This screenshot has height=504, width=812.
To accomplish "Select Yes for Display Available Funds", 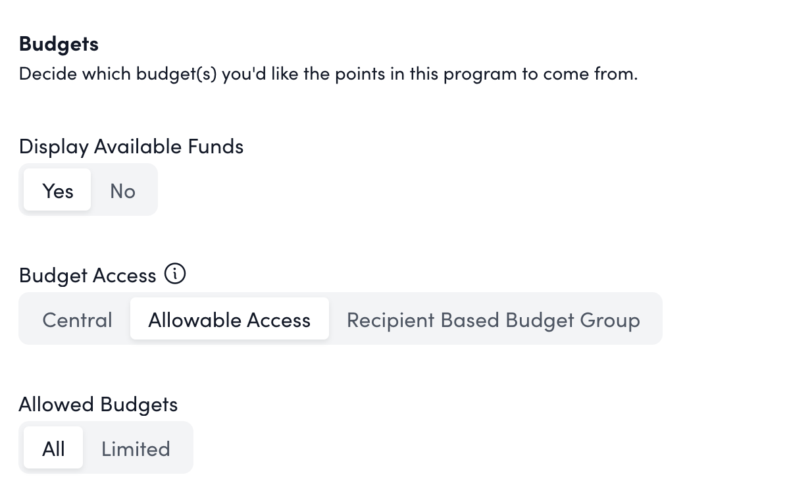I will click(57, 190).
